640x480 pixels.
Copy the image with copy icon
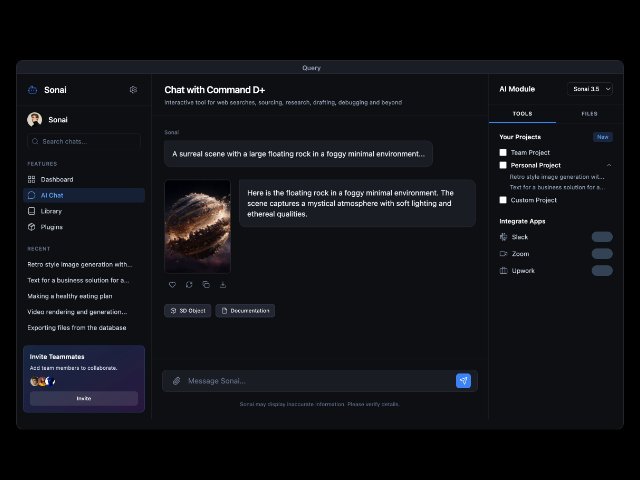pos(206,284)
